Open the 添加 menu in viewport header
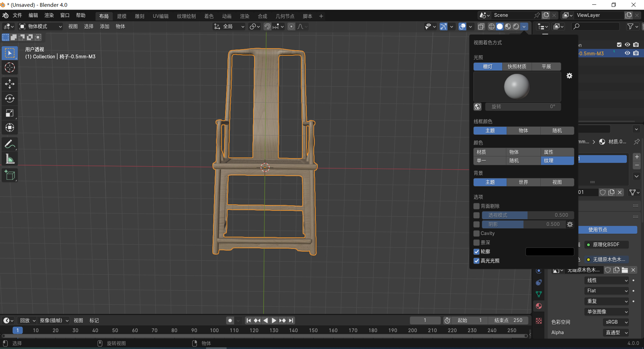 (x=105, y=27)
